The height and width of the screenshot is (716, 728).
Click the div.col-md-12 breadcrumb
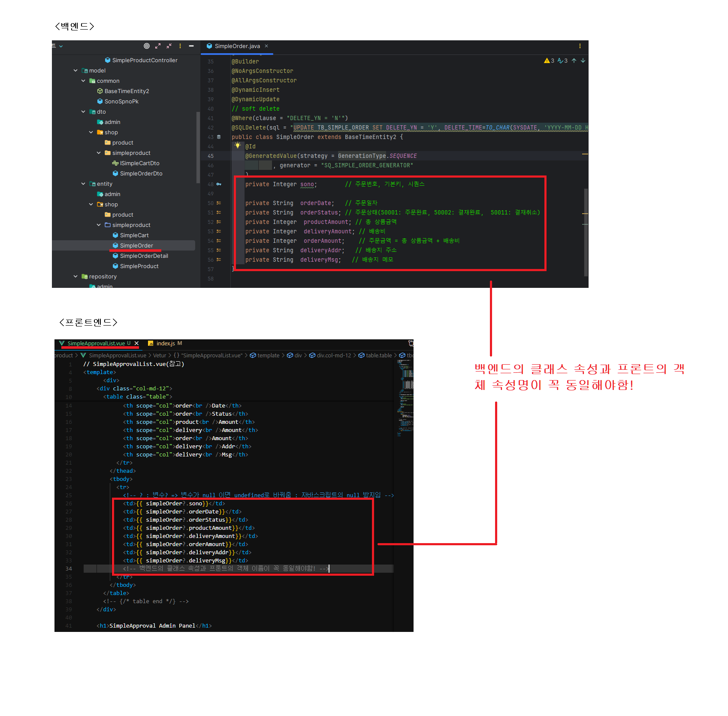330,355
